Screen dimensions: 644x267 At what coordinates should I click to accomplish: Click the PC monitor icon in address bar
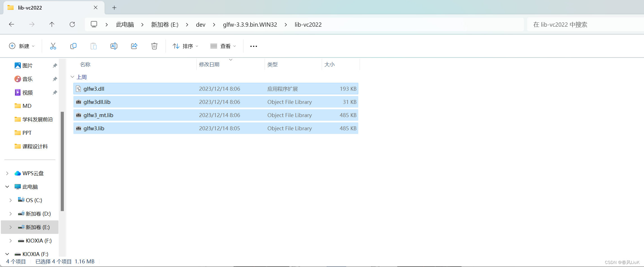click(x=94, y=24)
